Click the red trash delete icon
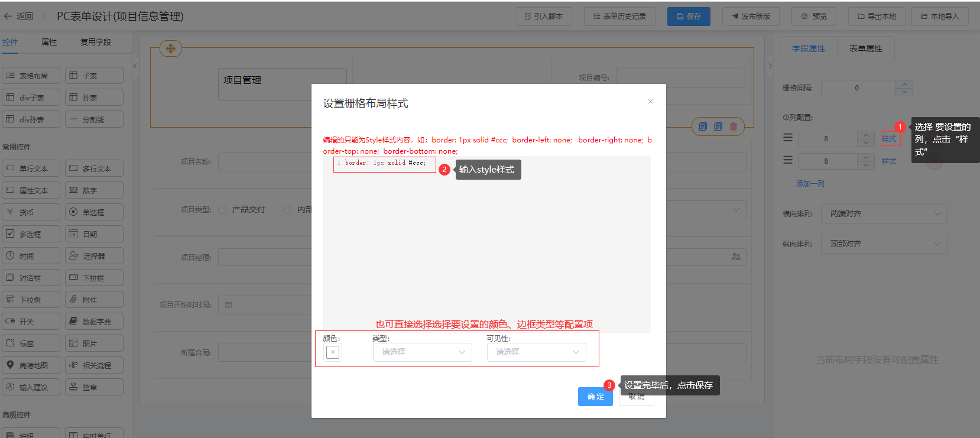Screen dimensions: 980x438 click(x=733, y=126)
